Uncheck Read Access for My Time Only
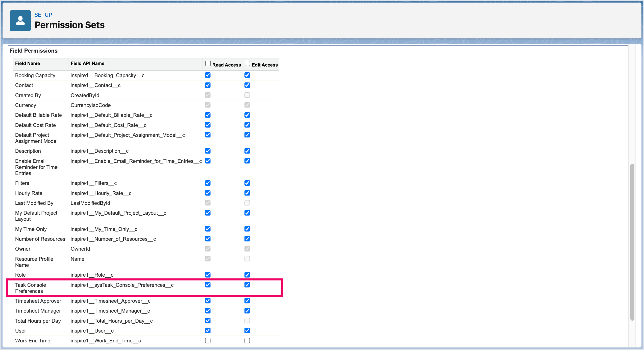 click(208, 229)
